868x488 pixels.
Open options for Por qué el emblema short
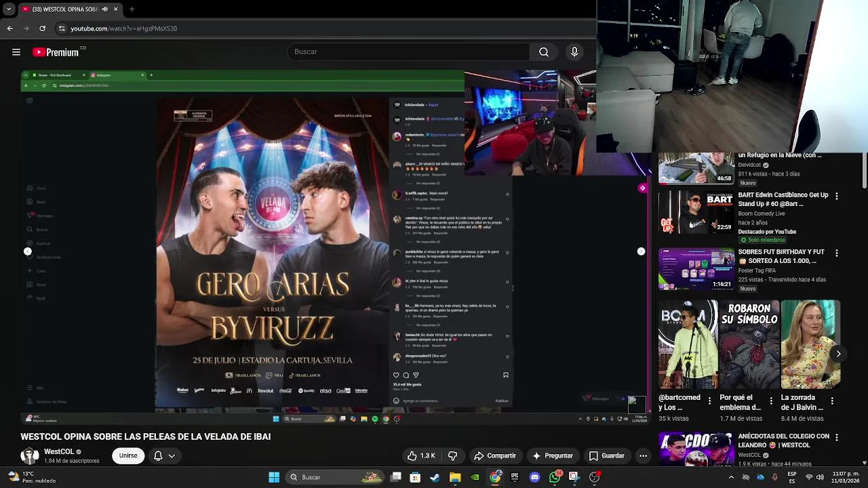[x=771, y=401]
